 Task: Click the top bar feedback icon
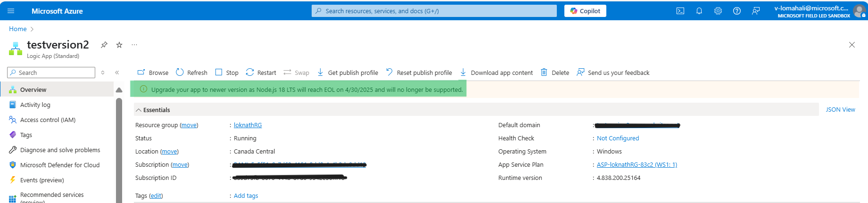[x=756, y=11]
